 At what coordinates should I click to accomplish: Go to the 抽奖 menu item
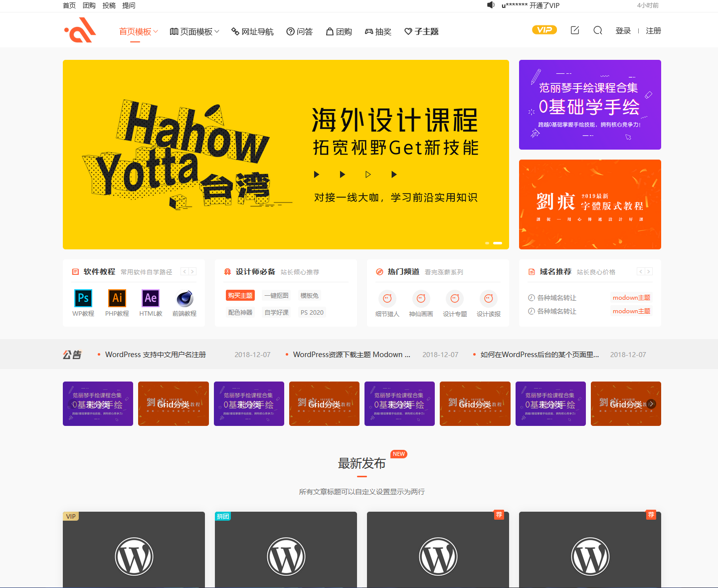[378, 31]
